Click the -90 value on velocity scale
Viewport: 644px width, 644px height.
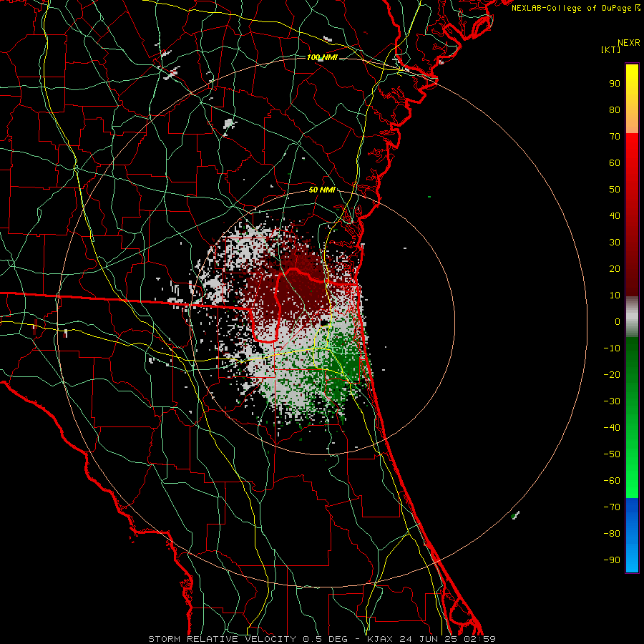click(x=612, y=560)
